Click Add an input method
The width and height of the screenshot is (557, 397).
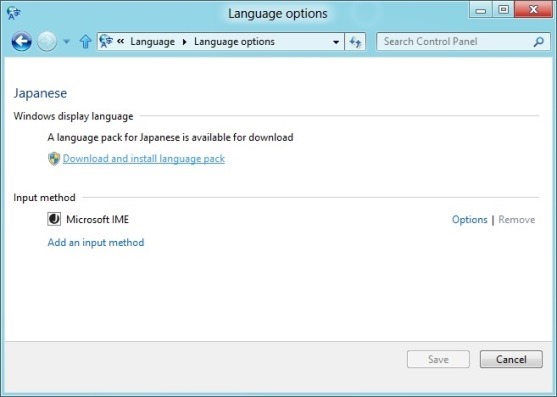point(96,243)
